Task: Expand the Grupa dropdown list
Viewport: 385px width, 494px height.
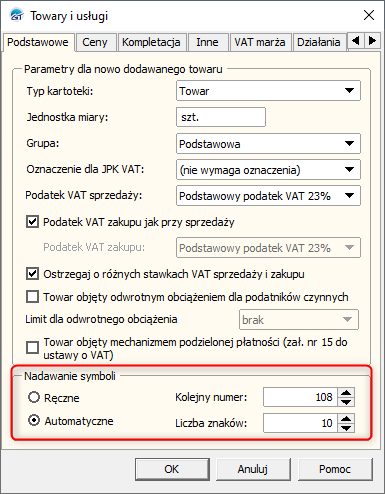Action: [x=268, y=143]
